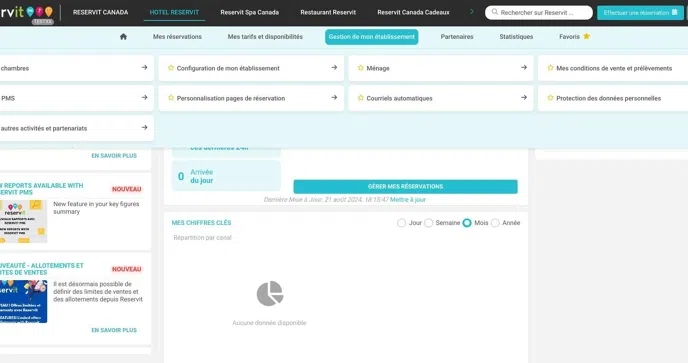Click the pie chart placeholder icon
The height and width of the screenshot is (363, 688).
coord(270,294)
